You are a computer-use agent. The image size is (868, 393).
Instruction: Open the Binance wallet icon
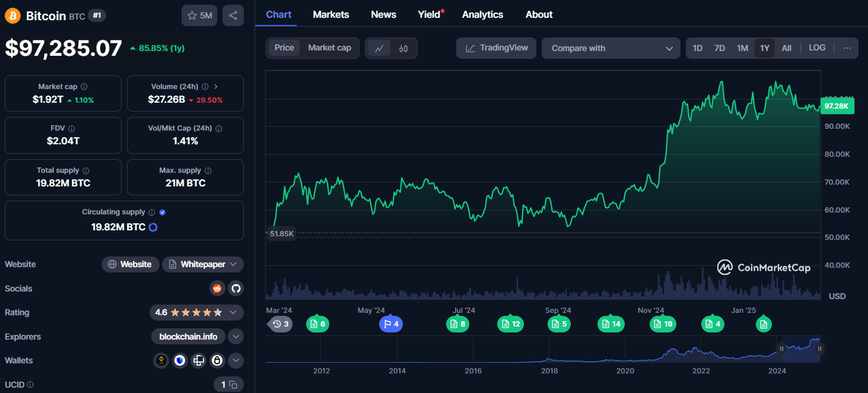tap(161, 360)
